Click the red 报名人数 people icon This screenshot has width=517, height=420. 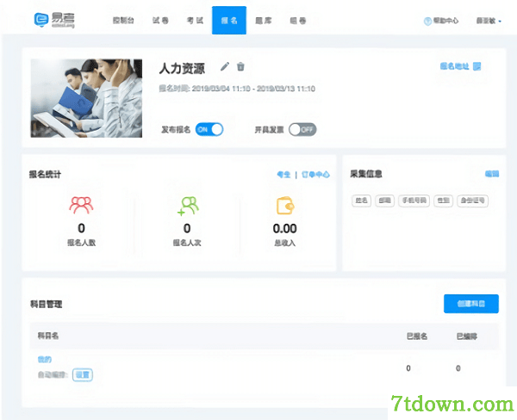pos(81,205)
